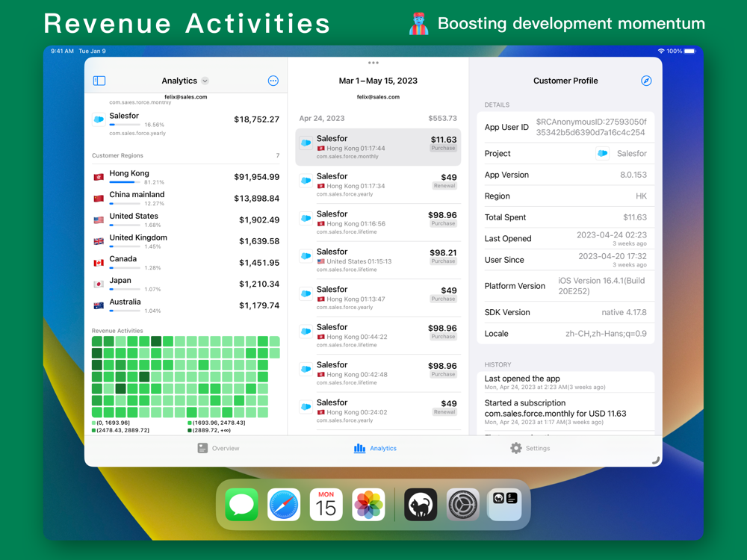Screen dimensions: 747x560
Task: Click the United States flag icon in regions
Action: pos(99,220)
